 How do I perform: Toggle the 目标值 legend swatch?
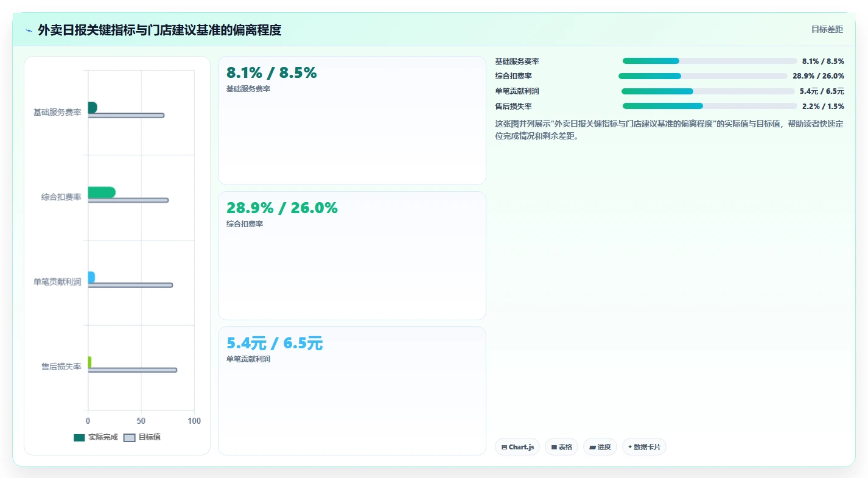click(x=129, y=437)
